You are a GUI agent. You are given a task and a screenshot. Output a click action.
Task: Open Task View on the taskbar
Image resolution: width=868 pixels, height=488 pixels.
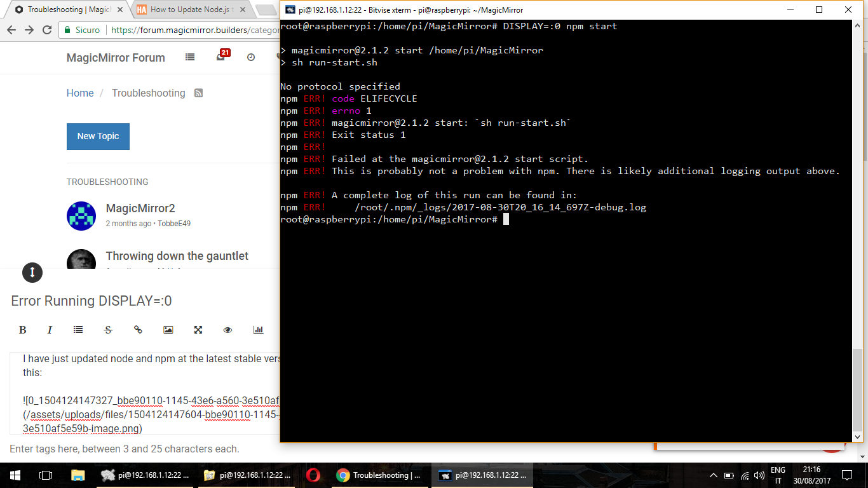(x=46, y=475)
